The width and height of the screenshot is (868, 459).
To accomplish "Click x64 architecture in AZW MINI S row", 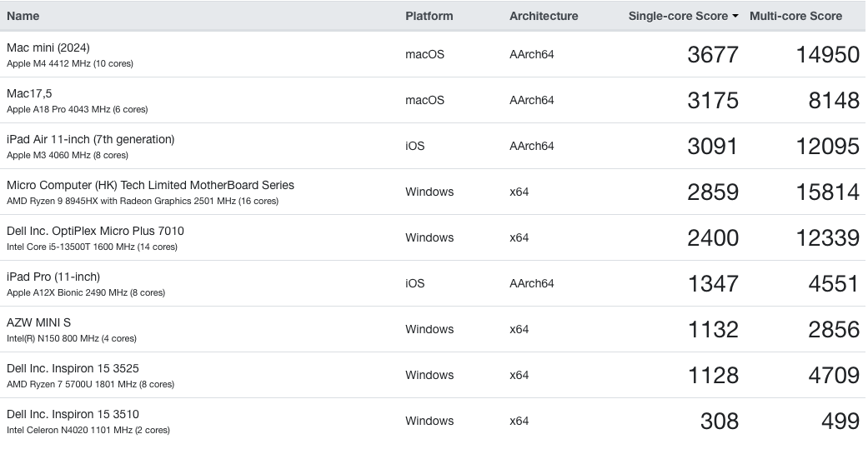I will [519, 330].
